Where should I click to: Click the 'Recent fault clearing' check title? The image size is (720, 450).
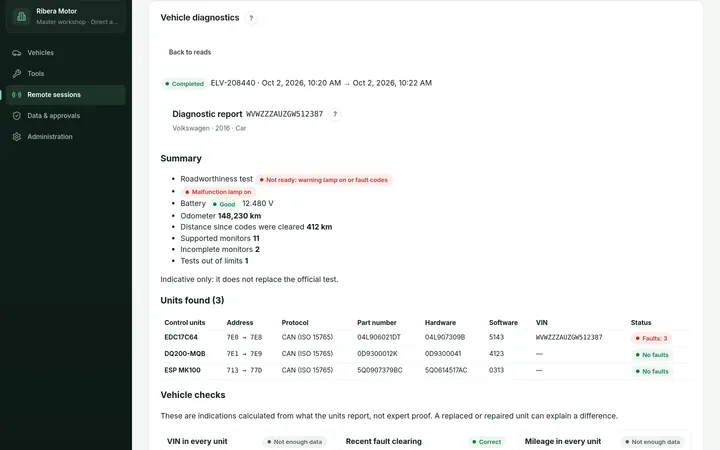point(383,441)
